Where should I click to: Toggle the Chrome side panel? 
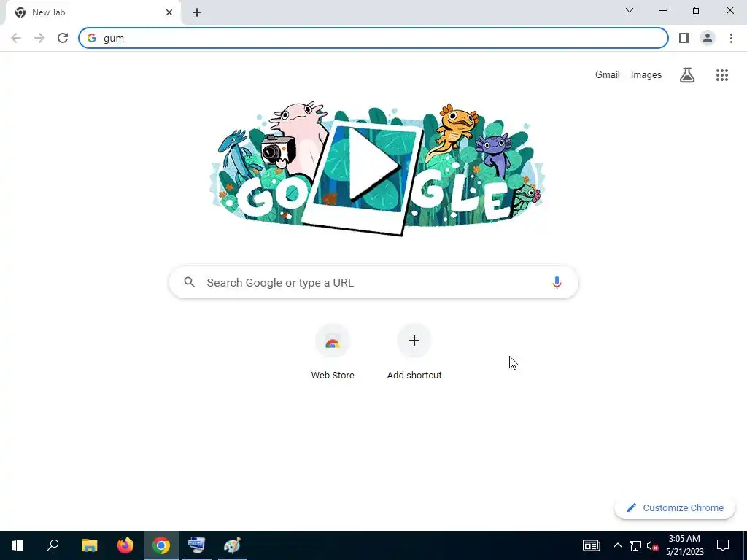click(684, 38)
